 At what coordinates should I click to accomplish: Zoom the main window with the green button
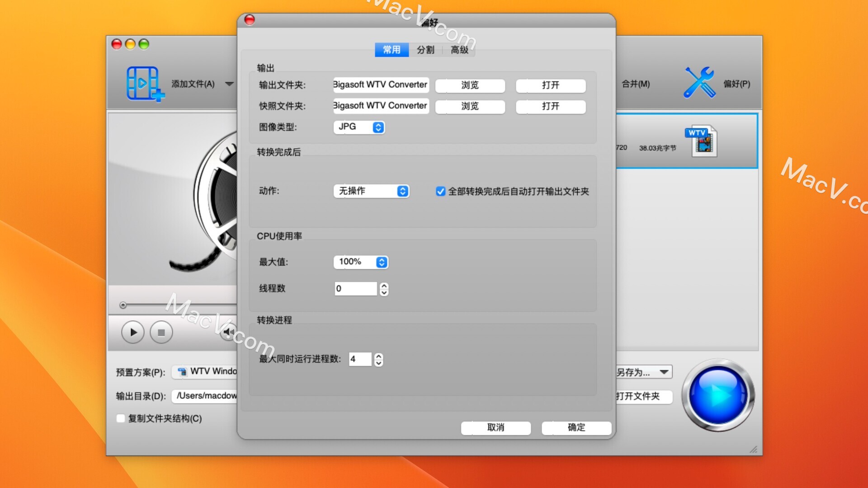click(x=144, y=44)
